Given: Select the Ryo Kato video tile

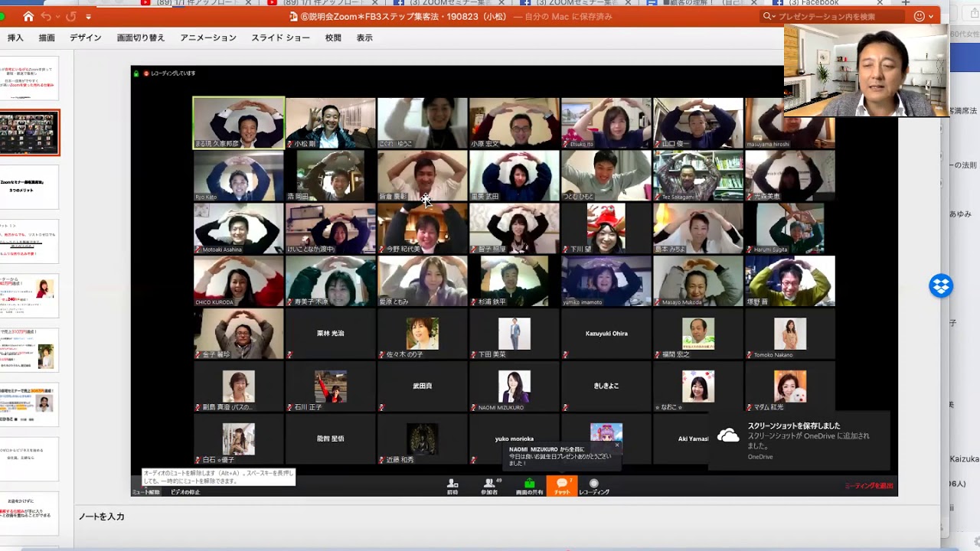Looking at the screenshot, I should click(239, 175).
